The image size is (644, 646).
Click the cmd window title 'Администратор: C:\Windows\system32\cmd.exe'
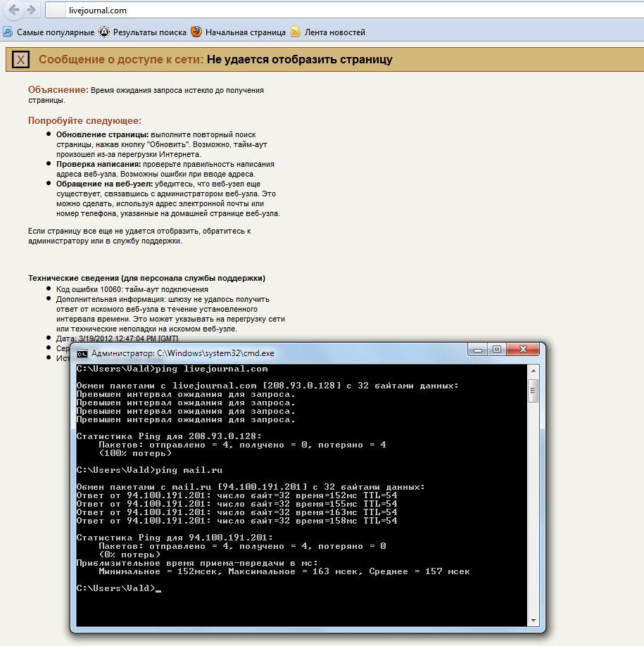point(182,353)
